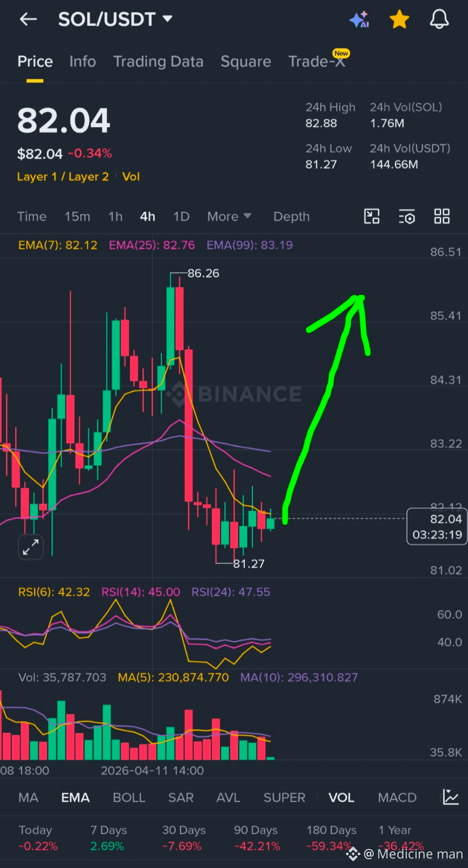This screenshot has height=868, width=468.
Task: Open the Trading Data tab
Action: pyautogui.click(x=158, y=62)
